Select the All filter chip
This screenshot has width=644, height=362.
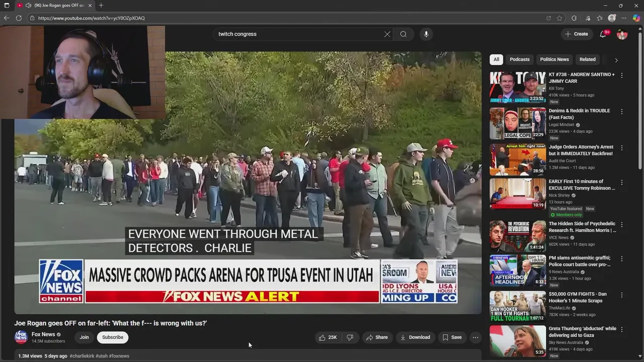coord(496,59)
